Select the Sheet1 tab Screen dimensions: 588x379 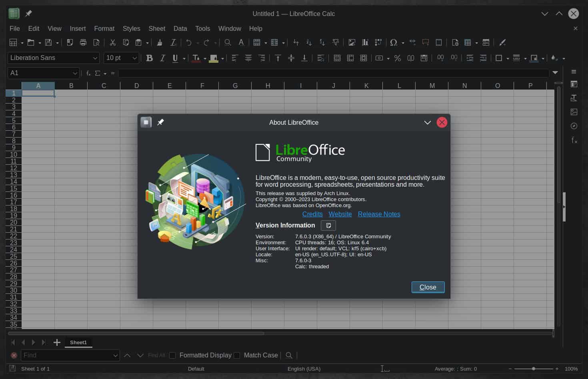click(x=78, y=343)
